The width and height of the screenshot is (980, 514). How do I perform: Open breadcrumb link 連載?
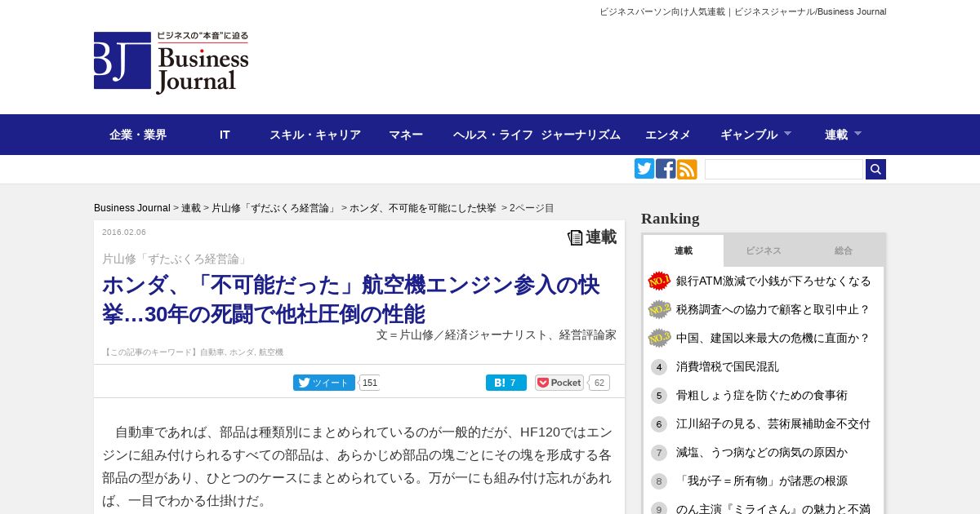[x=191, y=208]
